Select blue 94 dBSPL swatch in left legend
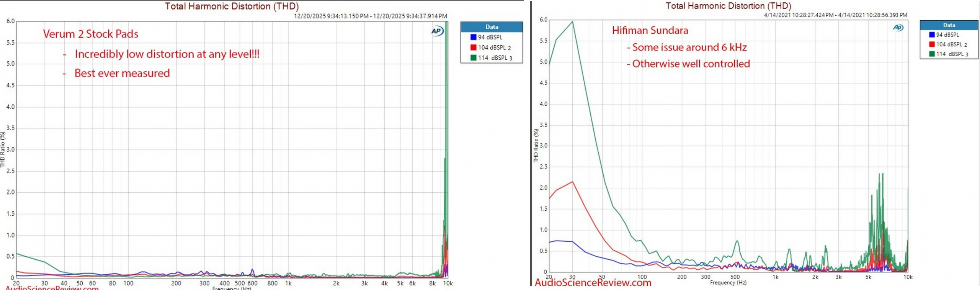 pyautogui.click(x=473, y=37)
